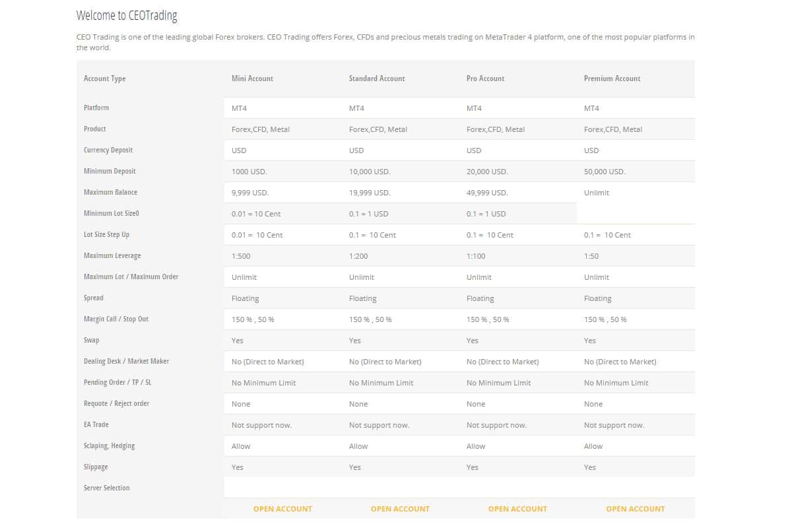Select the 1:500 leverage value

click(241, 256)
